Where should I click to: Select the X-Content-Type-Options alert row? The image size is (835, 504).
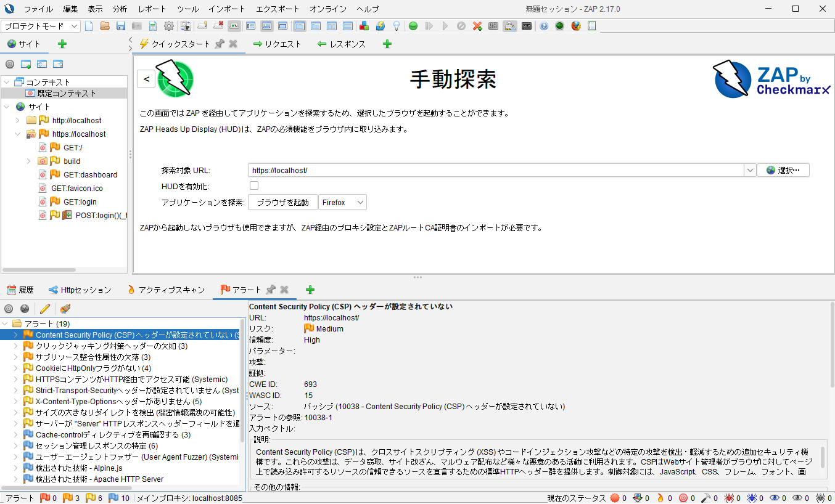119,402
